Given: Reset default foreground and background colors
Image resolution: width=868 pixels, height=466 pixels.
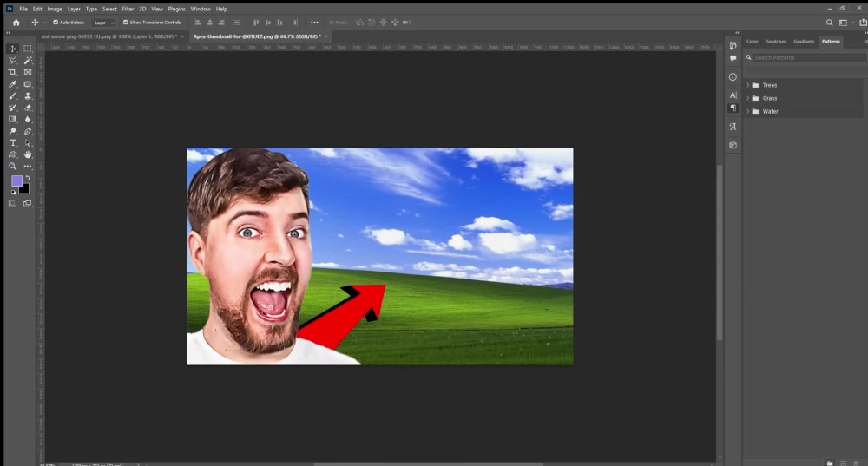Looking at the screenshot, I should (13, 192).
